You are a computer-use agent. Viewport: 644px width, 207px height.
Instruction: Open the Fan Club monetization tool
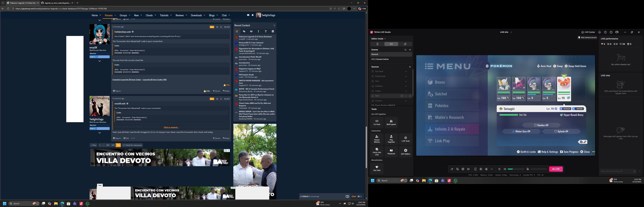377,168
